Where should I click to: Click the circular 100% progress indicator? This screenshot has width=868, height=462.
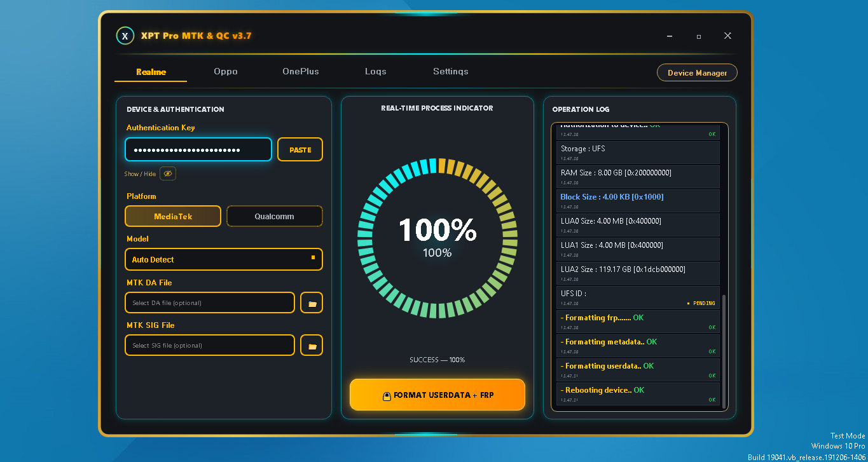tap(437, 238)
